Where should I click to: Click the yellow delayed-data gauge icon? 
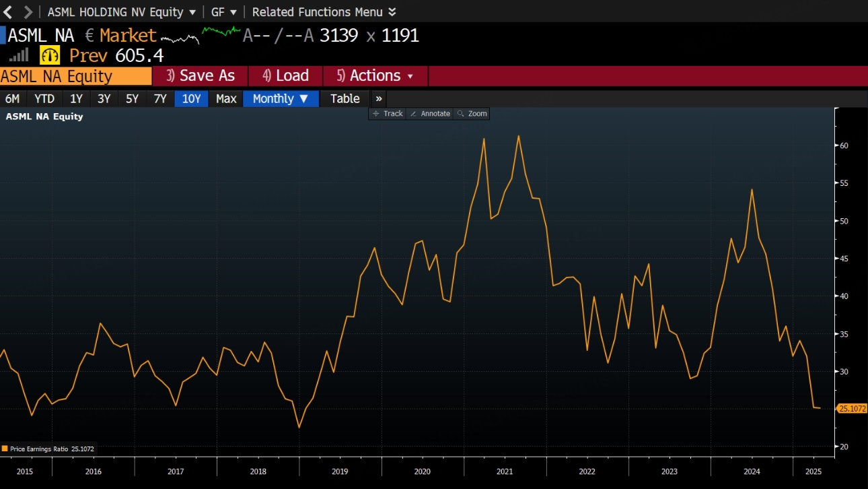point(50,55)
